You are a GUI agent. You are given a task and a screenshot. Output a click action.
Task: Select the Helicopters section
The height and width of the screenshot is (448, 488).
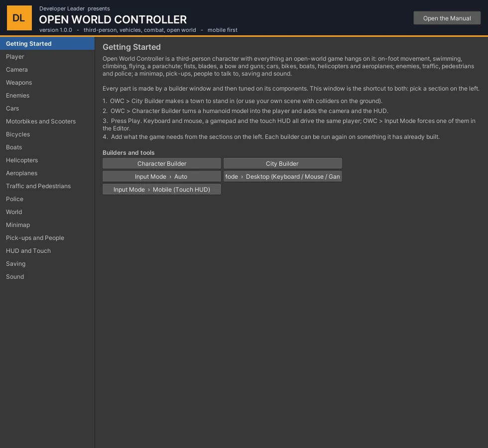pos(47,160)
